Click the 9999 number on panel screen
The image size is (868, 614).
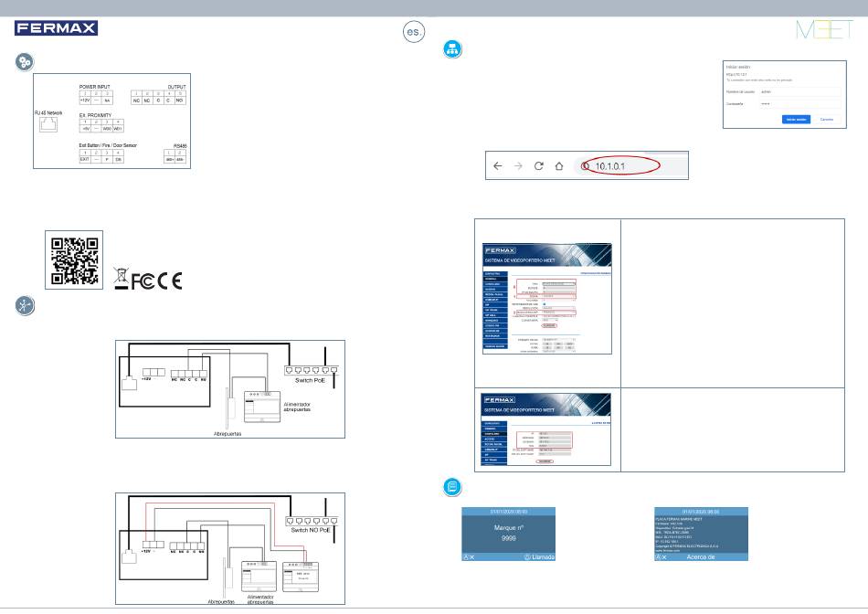click(x=508, y=538)
